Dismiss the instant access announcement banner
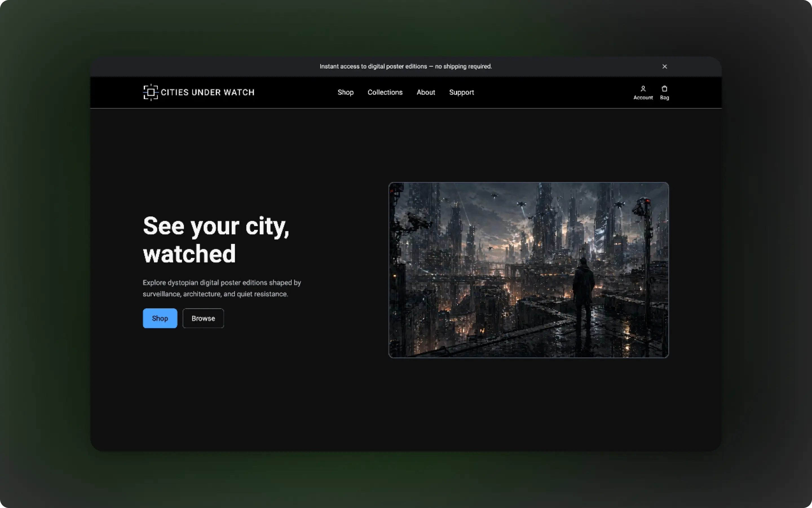 [x=664, y=67]
